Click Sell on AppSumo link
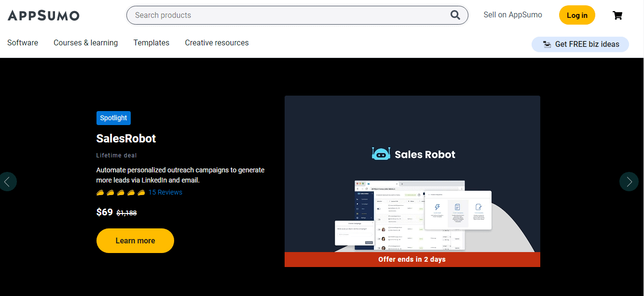 tap(513, 15)
